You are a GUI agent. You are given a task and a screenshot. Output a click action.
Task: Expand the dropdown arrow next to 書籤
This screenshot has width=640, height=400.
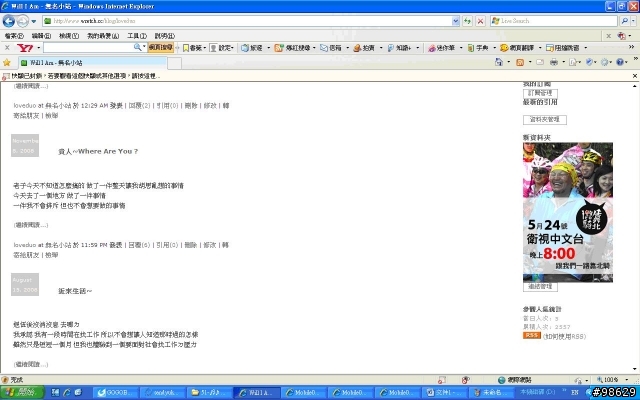pyautogui.click(x=204, y=48)
